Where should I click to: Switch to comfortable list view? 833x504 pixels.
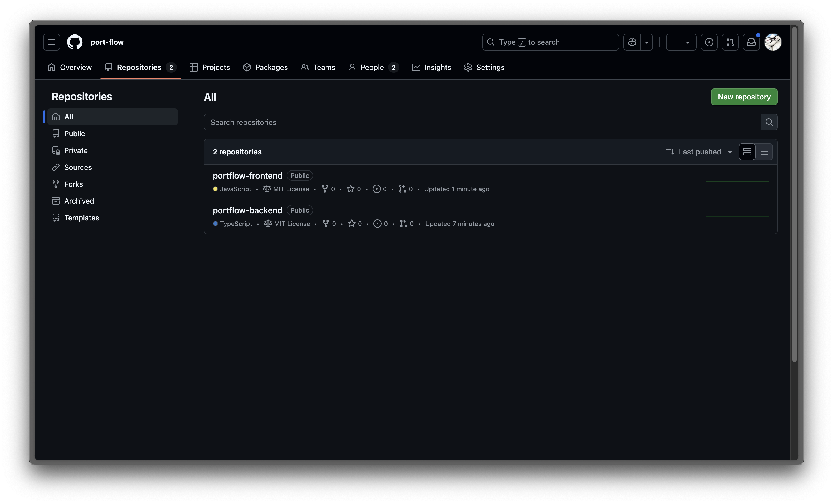coord(747,152)
